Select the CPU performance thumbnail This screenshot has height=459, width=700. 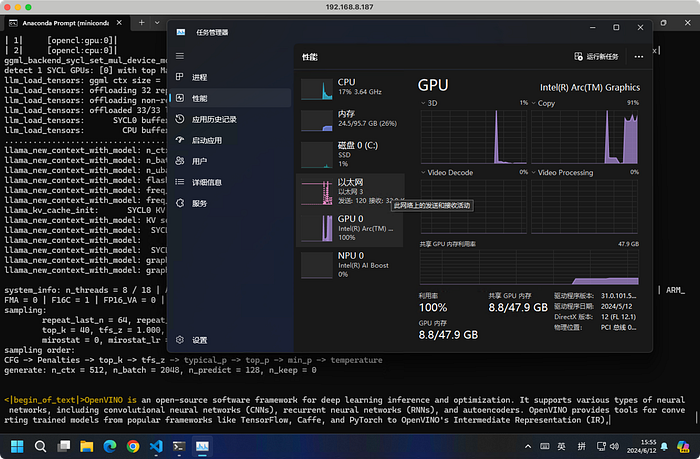pyautogui.click(x=350, y=88)
